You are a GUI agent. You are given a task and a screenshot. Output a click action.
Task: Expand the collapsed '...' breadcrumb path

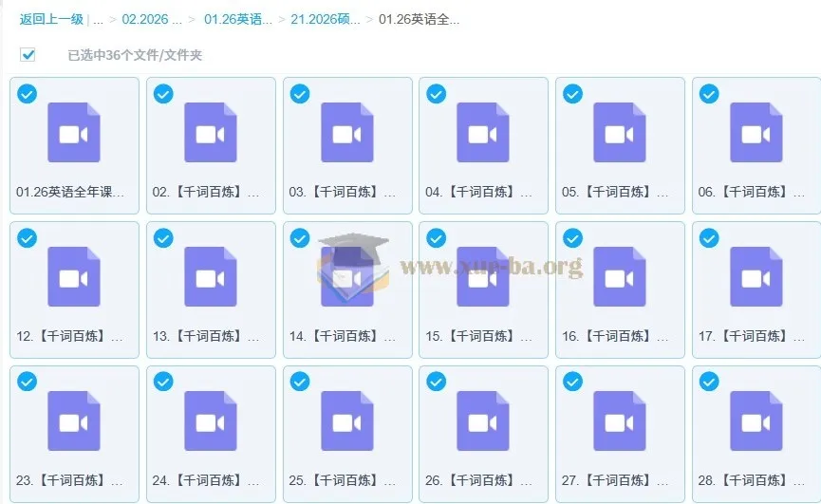(98, 20)
